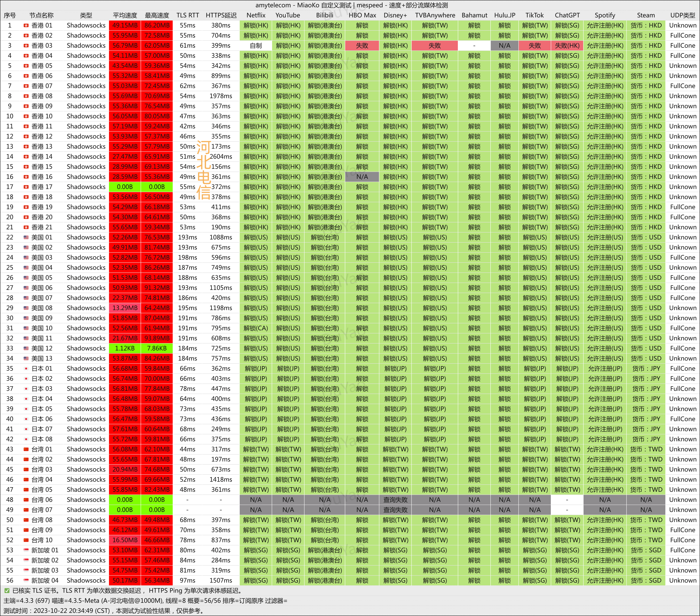Image resolution: width=700 pixels, height=616 pixels.
Task: Click the green 0.00B average speed cell for 香港 17
Action: pos(125,187)
